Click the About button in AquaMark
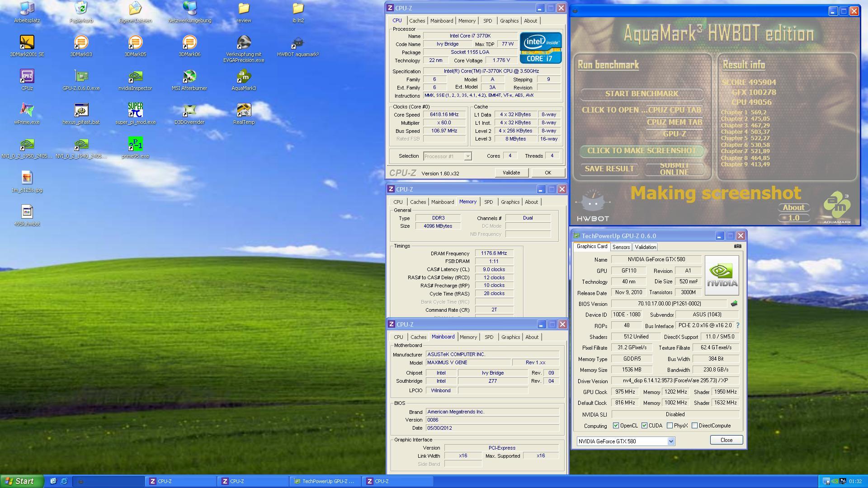 [793, 207]
